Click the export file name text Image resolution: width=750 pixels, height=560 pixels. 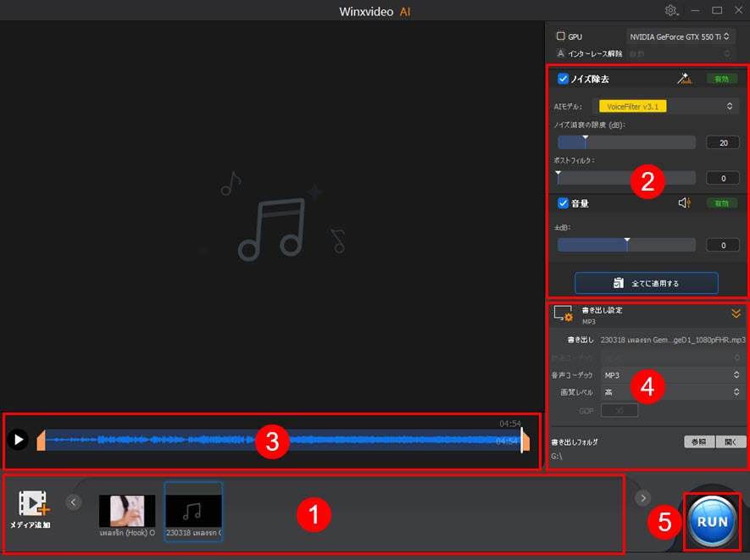[x=673, y=340]
